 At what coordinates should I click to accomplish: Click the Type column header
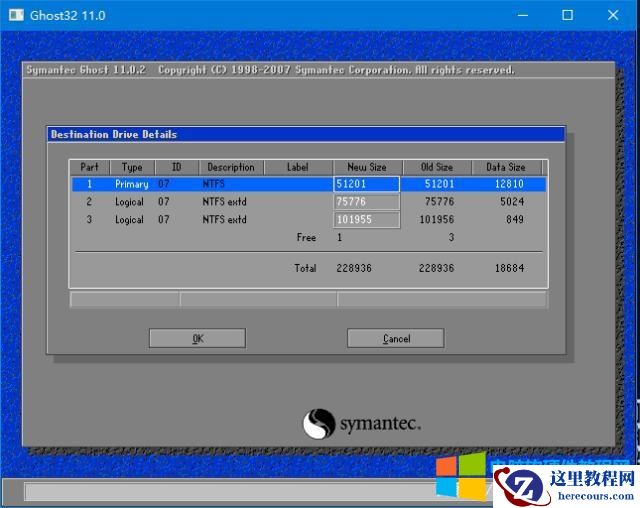click(132, 167)
